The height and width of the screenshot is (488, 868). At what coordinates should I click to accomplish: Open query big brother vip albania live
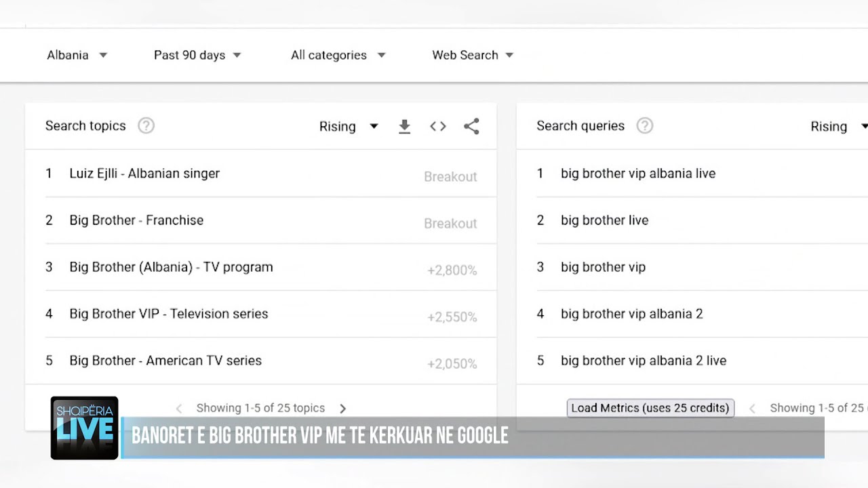click(x=638, y=174)
